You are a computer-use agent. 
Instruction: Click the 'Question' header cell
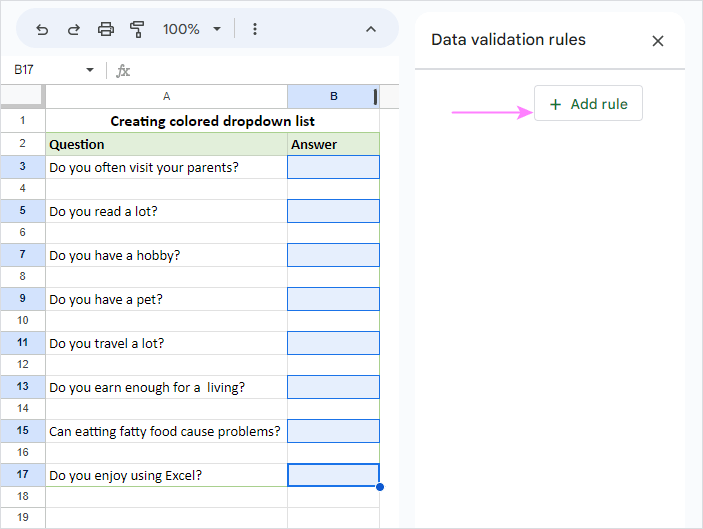click(x=166, y=144)
